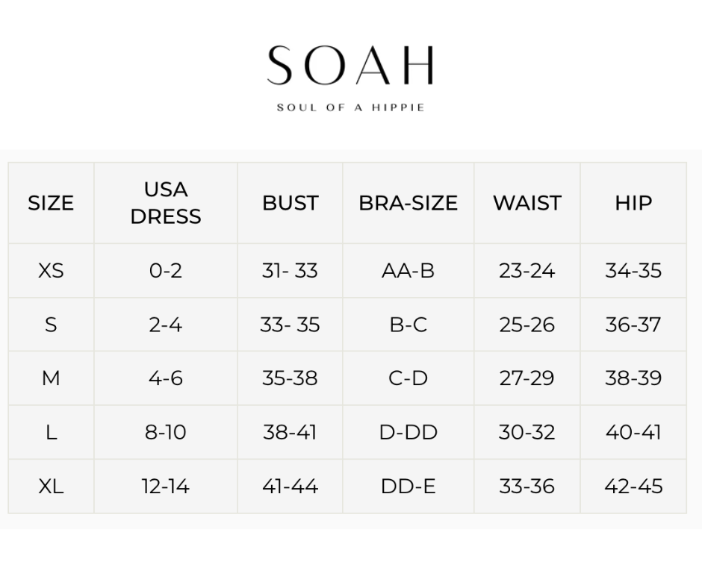Click the BUST column header

pos(290,203)
